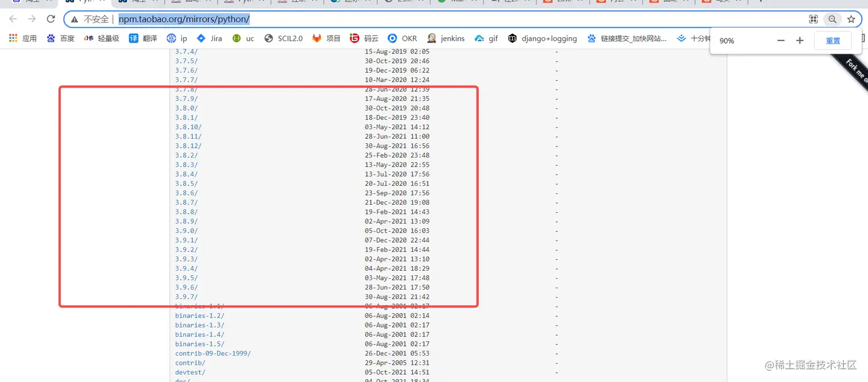This screenshot has width=868, height=382.
Task: Open the SCIL2.0 bookmark
Action: 284,38
